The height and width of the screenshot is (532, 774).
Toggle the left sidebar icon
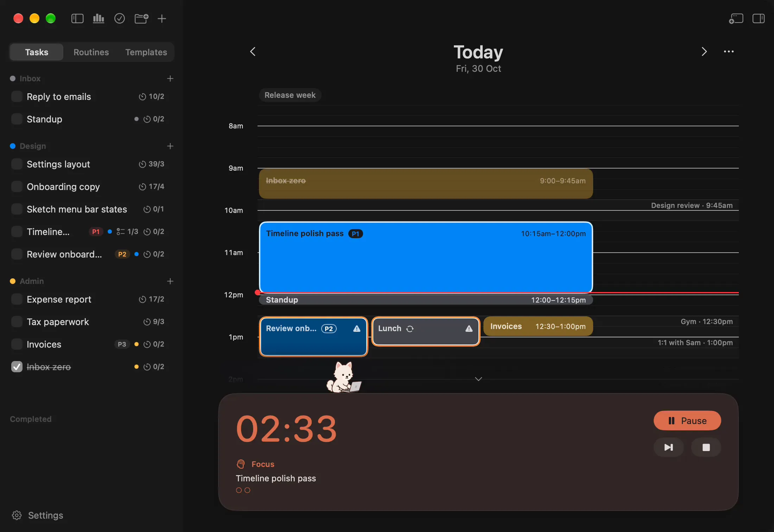[x=77, y=19]
